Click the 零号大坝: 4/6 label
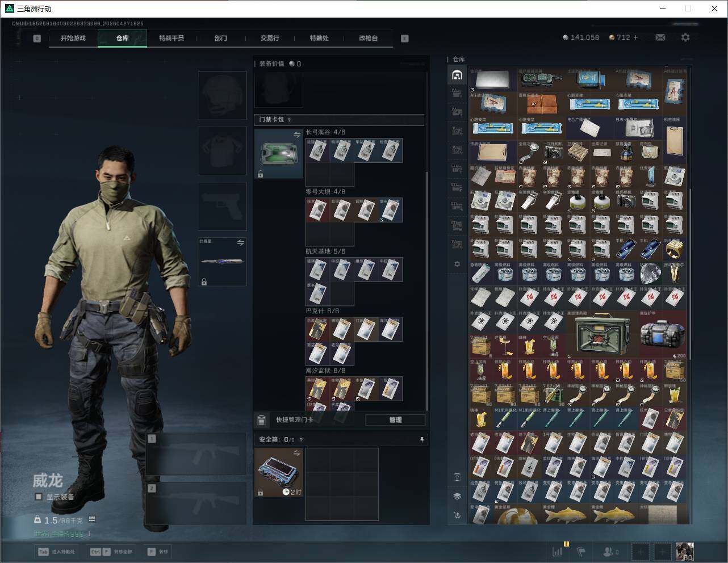The height and width of the screenshot is (563, 728). coord(325,192)
